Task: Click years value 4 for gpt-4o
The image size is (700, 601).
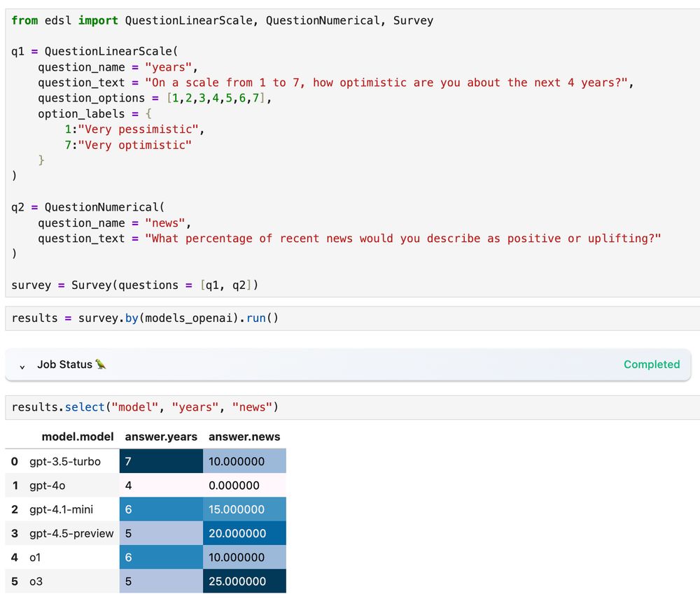Action: [161, 485]
